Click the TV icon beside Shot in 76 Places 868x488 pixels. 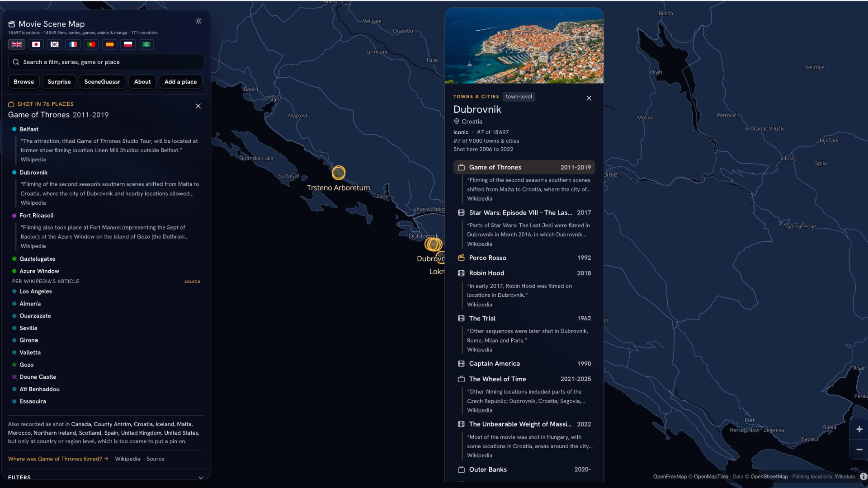(11, 104)
